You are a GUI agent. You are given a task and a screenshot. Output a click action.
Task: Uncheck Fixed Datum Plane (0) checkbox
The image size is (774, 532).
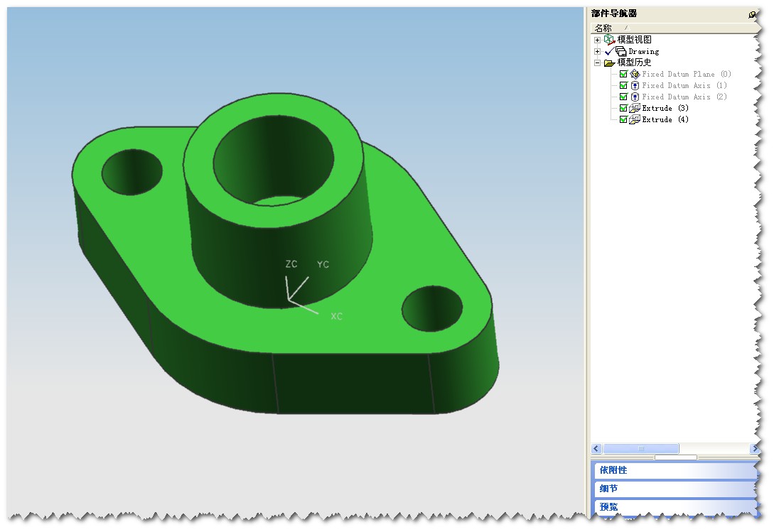(x=623, y=74)
